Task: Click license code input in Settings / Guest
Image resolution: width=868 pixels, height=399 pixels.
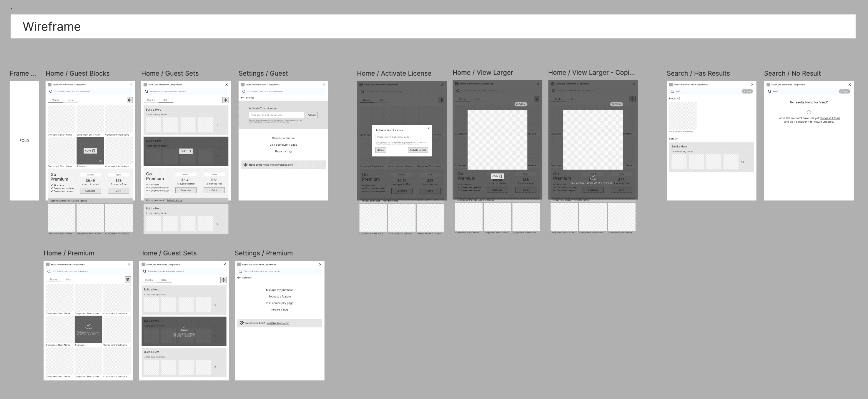Action: (276, 115)
